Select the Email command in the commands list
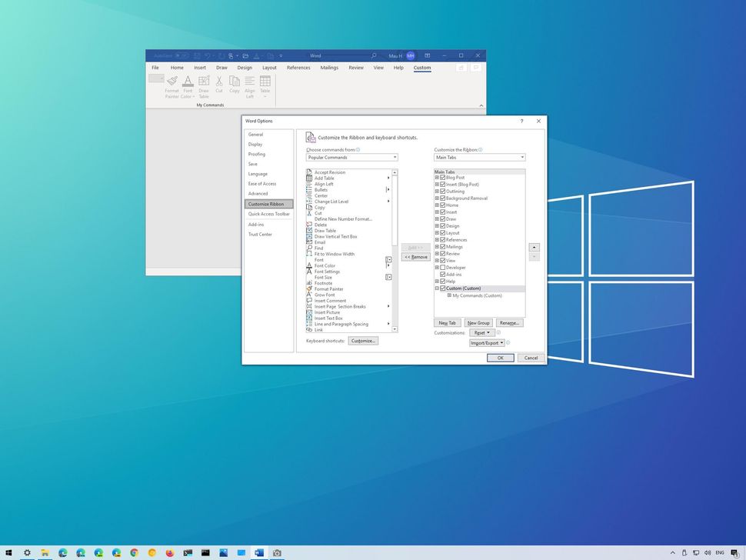Viewport: 746px width, 560px height. coord(320,242)
